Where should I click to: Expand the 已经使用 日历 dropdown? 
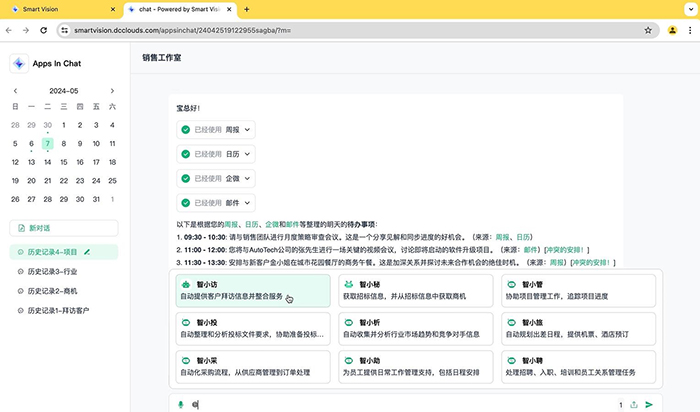pos(248,154)
